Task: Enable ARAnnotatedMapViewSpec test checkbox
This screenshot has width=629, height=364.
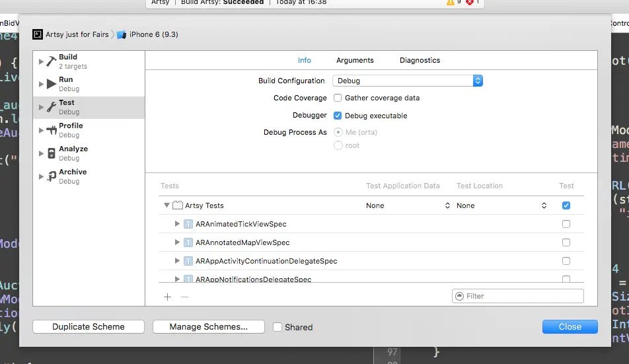Action: (x=566, y=242)
